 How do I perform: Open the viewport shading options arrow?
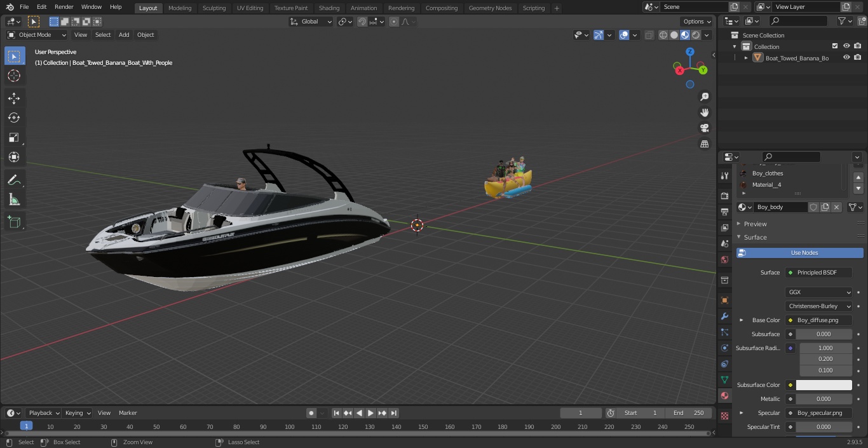pos(707,35)
